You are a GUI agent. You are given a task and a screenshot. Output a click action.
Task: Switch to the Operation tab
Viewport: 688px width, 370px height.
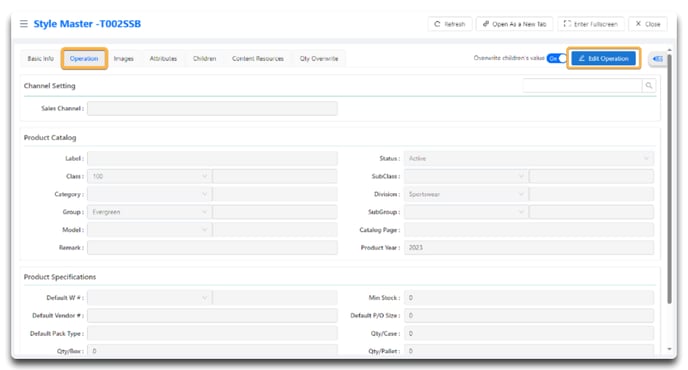point(84,58)
